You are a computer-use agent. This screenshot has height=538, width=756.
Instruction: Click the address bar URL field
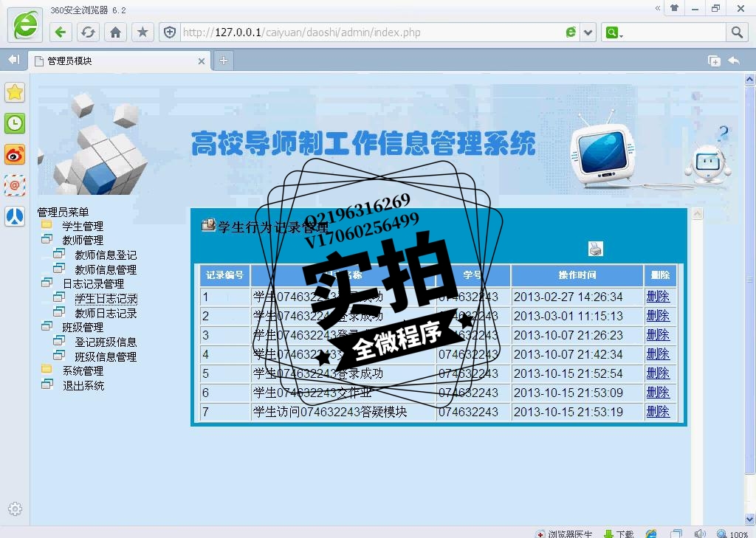coord(371,32)
